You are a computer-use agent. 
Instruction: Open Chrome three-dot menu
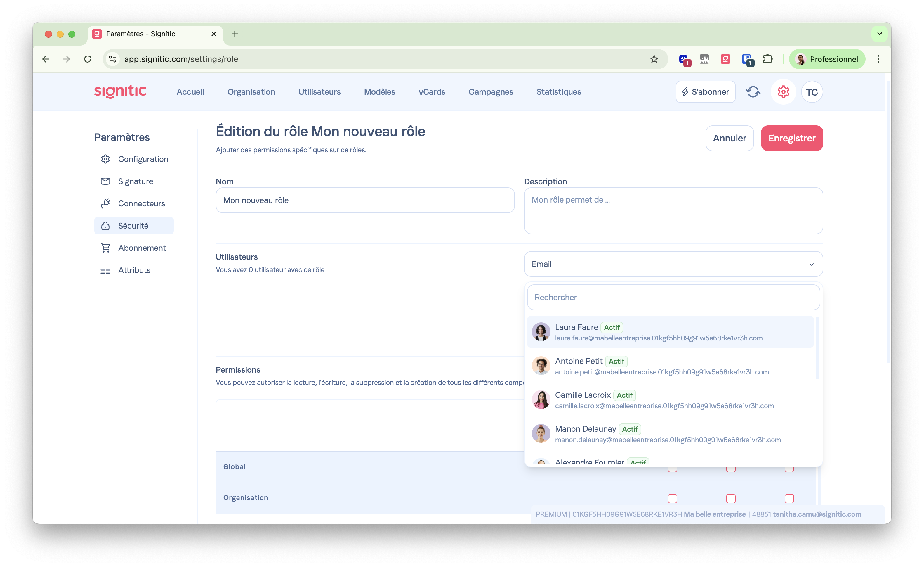point(878,59)
